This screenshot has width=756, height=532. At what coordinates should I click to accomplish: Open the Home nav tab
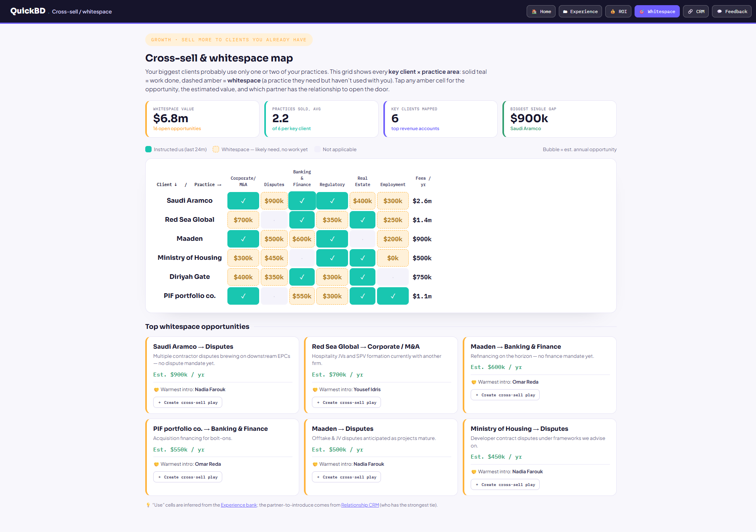point(541,12)
